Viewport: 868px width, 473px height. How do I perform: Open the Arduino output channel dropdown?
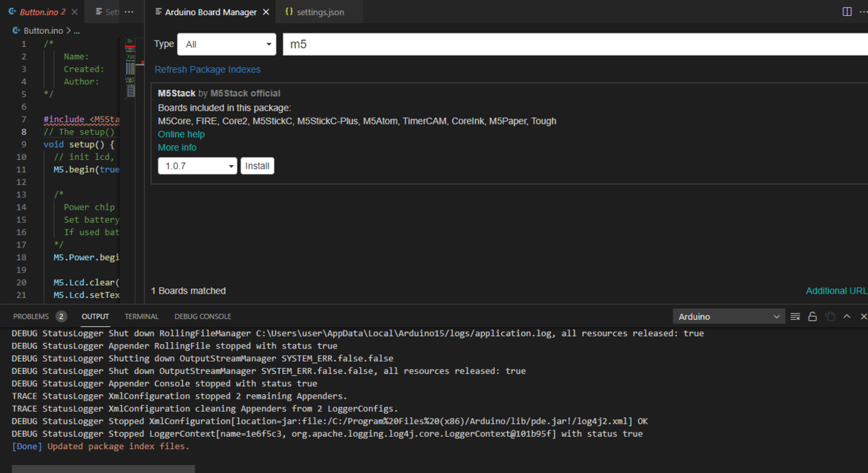pos(729,317)
